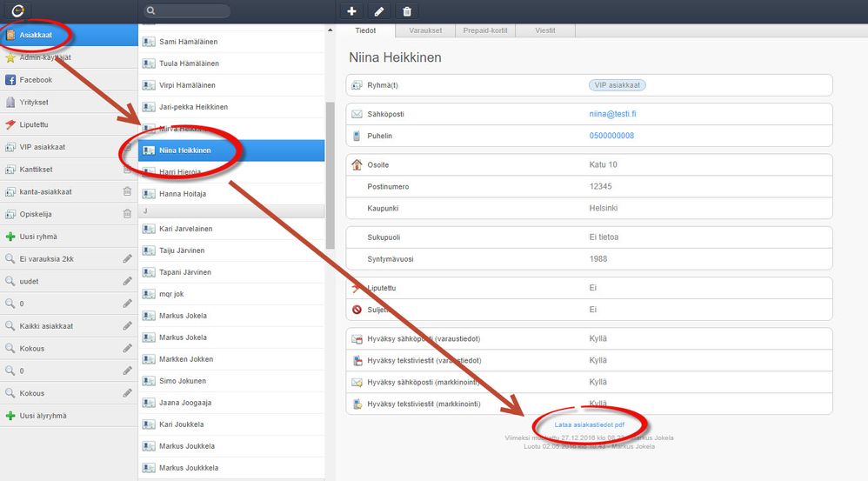Select customer Hanna Hoitaja
The height and width of the screenshot is (481, 868).
(x=231, y=194)
